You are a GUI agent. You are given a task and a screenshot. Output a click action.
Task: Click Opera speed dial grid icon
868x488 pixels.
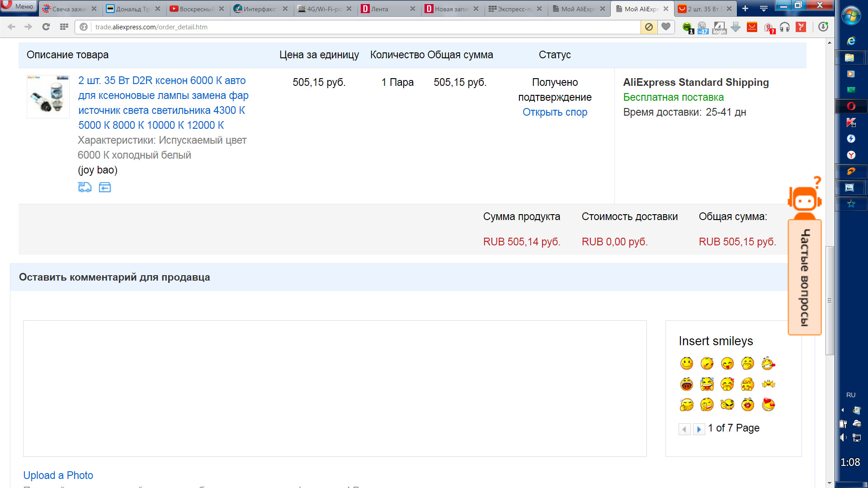(x=64, y=27)
